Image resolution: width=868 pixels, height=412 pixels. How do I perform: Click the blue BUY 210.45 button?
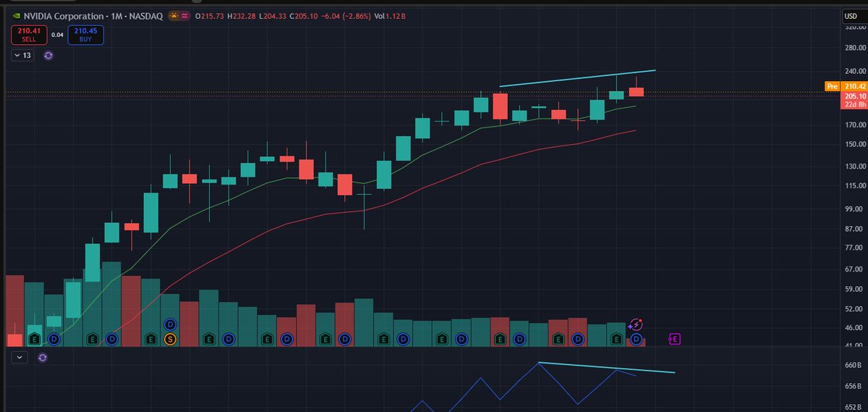pyautogui.click(x=86, y=34)
